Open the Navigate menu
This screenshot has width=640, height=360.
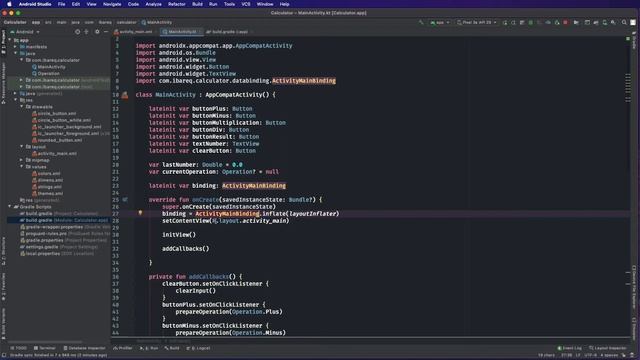(x=112, y=4)
